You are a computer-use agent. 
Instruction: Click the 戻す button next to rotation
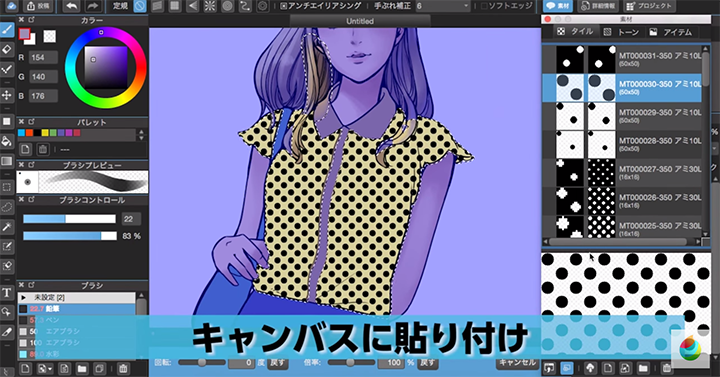click(x=277, y=363)
